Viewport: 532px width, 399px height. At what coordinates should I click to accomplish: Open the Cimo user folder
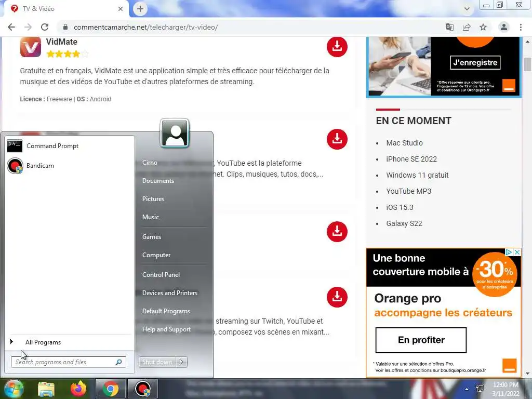tap(150, 163)
